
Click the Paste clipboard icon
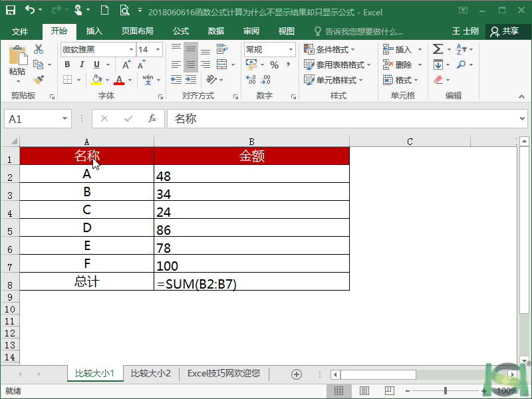click(x=18, y=55)
